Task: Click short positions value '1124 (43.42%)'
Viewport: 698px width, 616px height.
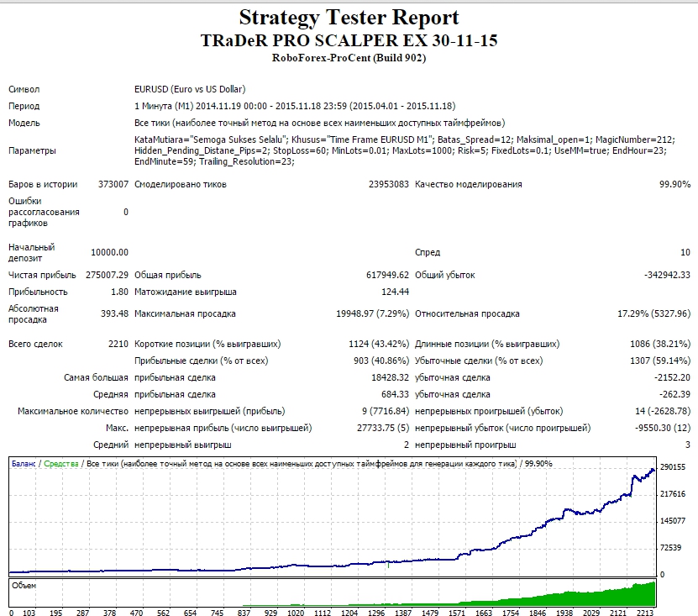Action: coord(378,345)
